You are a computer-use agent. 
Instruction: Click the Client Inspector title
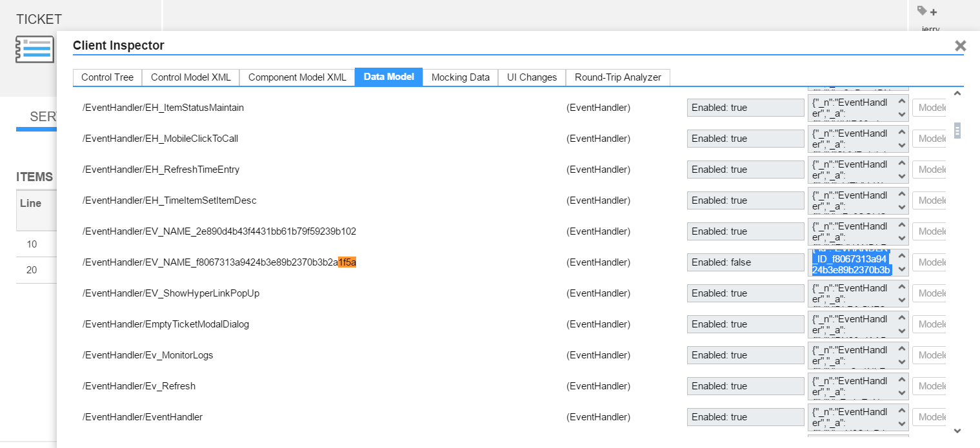[x=119, y=45]
